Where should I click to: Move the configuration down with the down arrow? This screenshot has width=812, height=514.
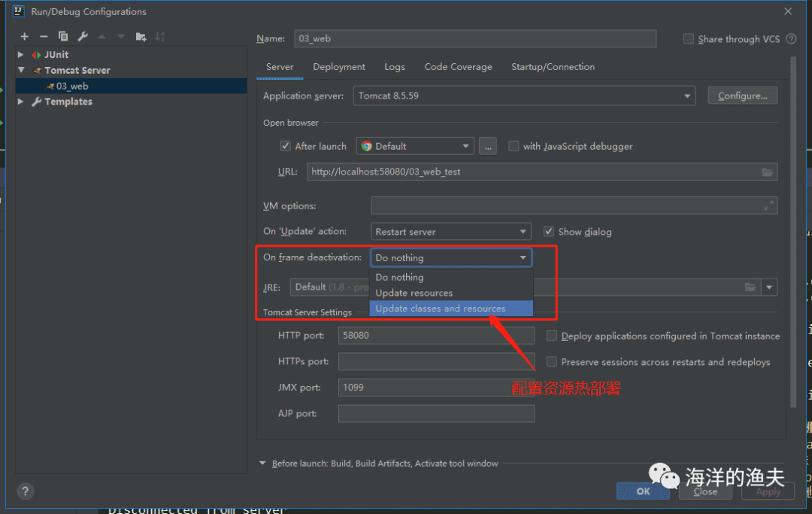(121, 36)
